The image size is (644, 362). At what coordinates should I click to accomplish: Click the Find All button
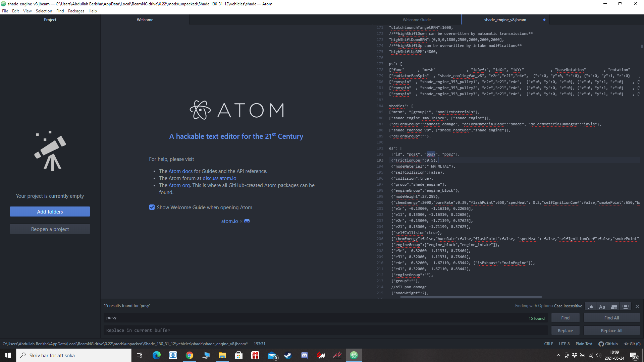pos(612,318)
